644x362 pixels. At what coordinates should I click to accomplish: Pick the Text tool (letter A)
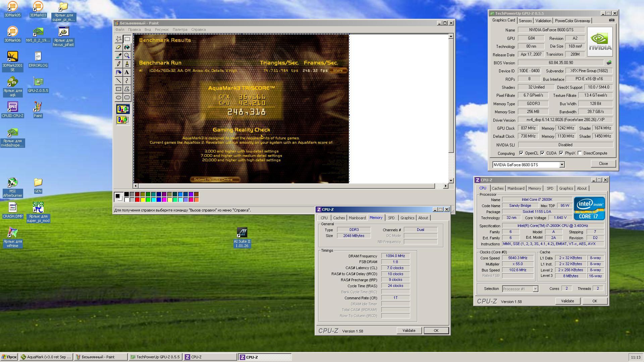pos(127,72)
